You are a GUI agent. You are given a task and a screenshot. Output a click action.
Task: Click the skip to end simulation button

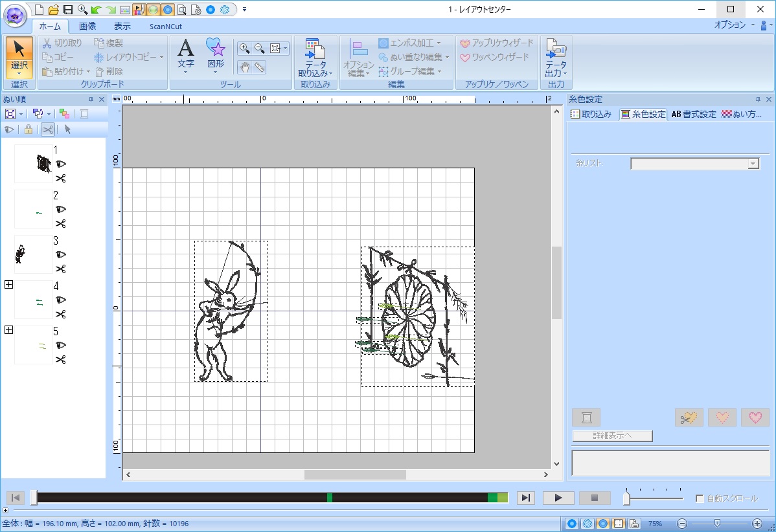pyautogui.click(x=525, y=498)
